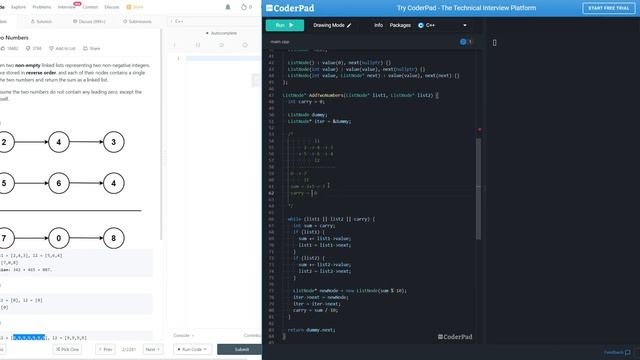This screenshot has width=640, height=360.
Task: Click the 'return dummy.next;' line in CoderPad
Action: [311, 330]
